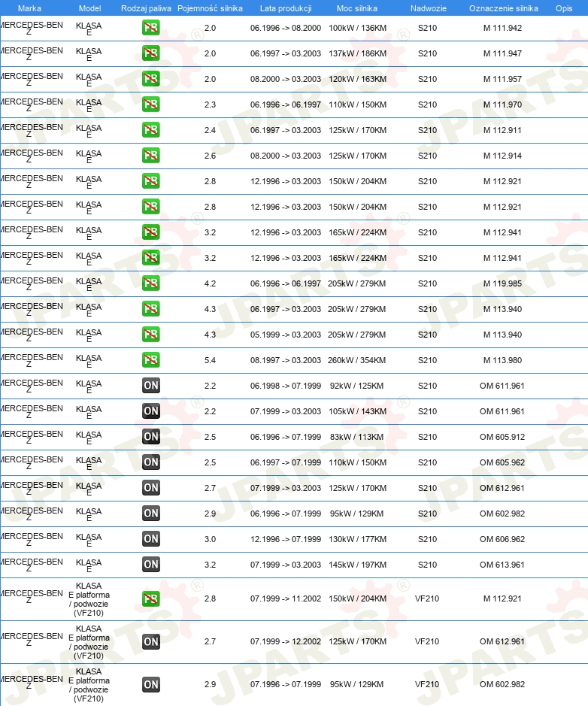Click the ON diesel icon in the 92kW / 125KM row
The height and width of the screenshot is (706, 588).
(x=151, y=386)
